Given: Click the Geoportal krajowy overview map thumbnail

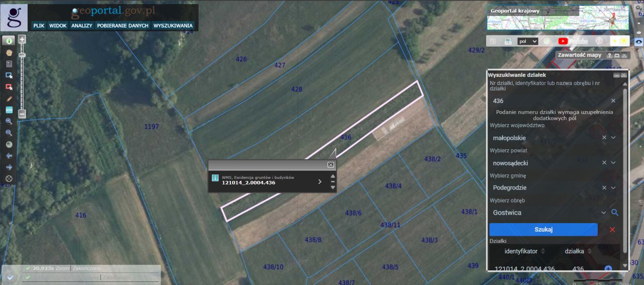Looking at the screenshot, I should (x=557, y=18).
